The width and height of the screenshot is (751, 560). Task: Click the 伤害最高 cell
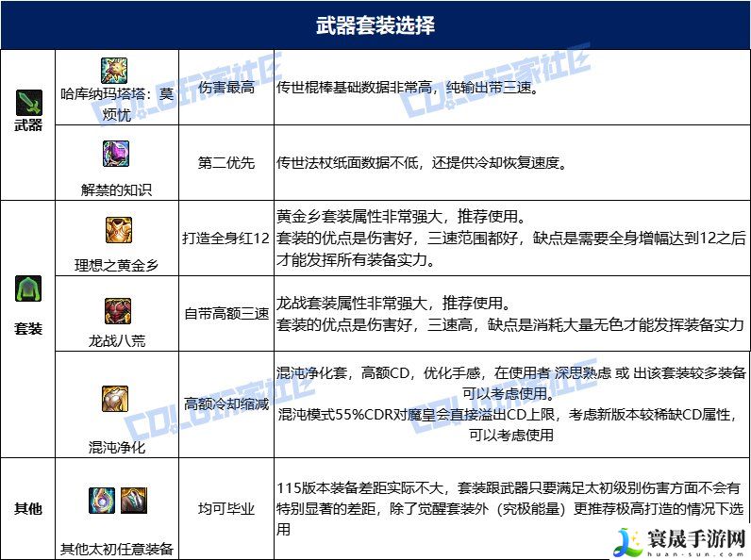click(226, 87)
